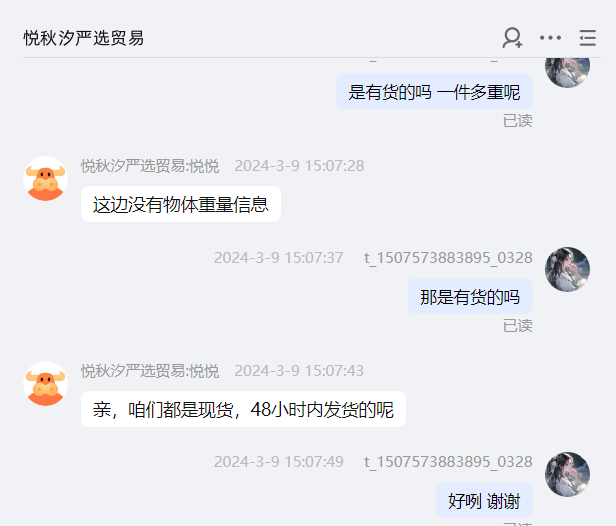Click the message bubble 那是有货的吗
This screenshot has width=616, height=526.
[470, 297]
